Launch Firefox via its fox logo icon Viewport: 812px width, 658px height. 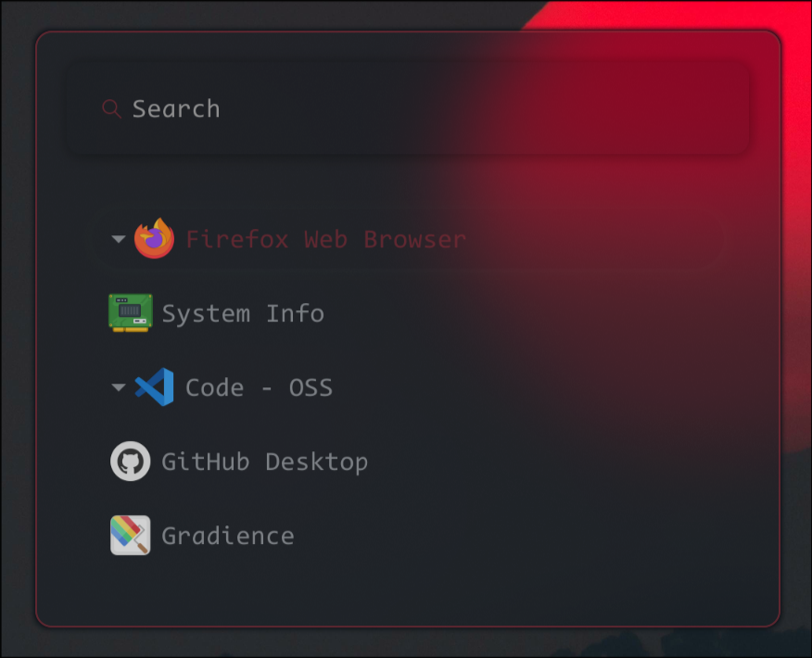154,239
